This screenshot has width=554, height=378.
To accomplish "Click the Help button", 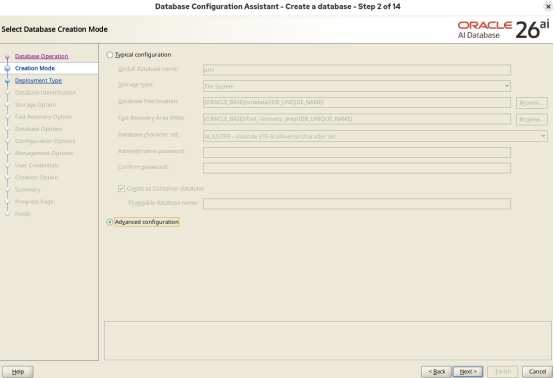I will click(x=18, y=372).
